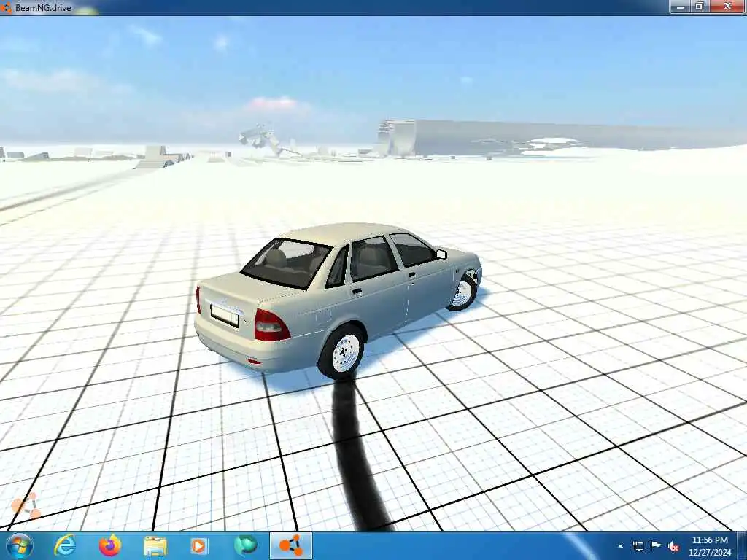Click the Show Desktop strip at taskbar end
This screenshot has width=747, height=560.
point(742,545)
